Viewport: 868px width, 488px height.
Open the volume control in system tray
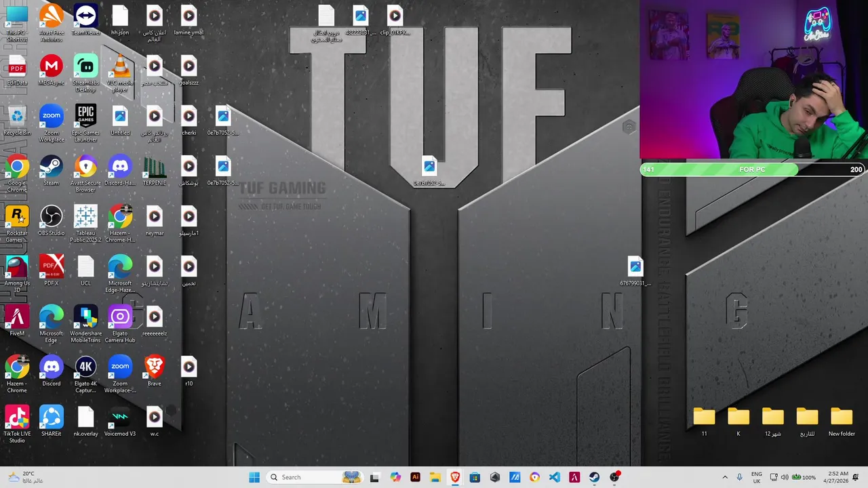[785, 477]
